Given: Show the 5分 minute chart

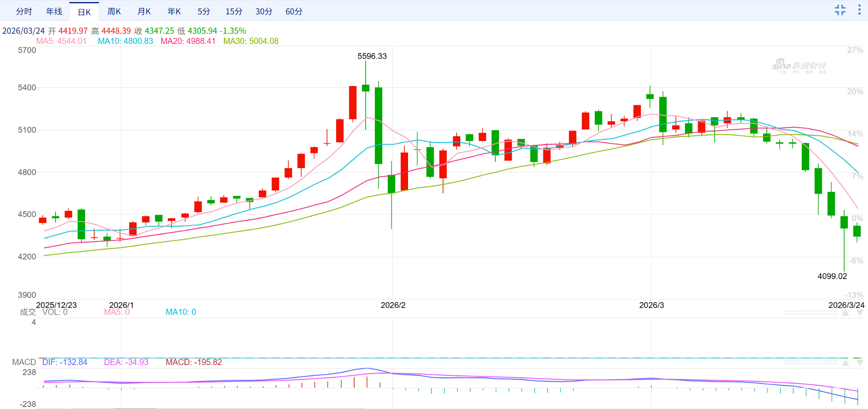Looking at the screenshot, I should pos(204,12).
